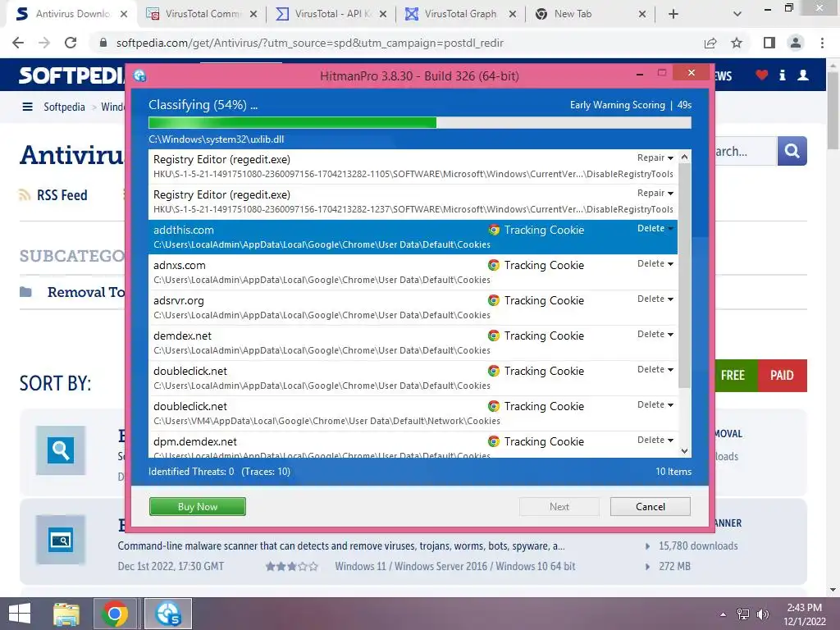
Task: Click Chrome icon beside addthis.com Tracking Cookie
Action: [x=493, y=230]
